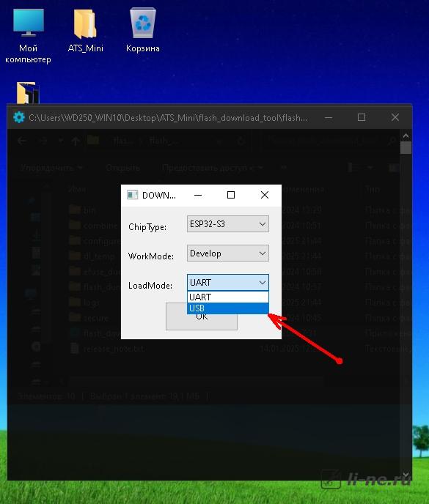This screenshot has width=429, height=504.
Task: Select the Корзина recycle bin icon
Action: [142, 30]
